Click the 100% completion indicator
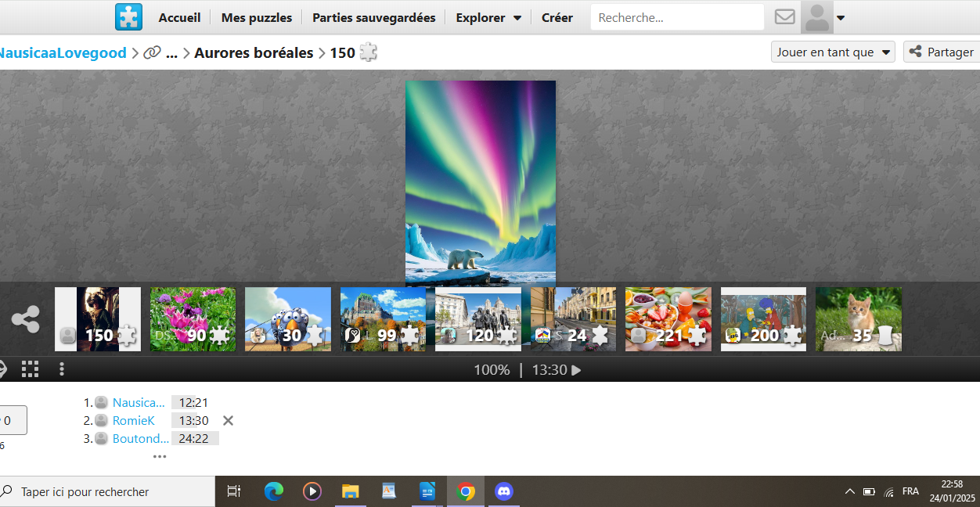Screen dimensions: 980x507 pos(492,369)
